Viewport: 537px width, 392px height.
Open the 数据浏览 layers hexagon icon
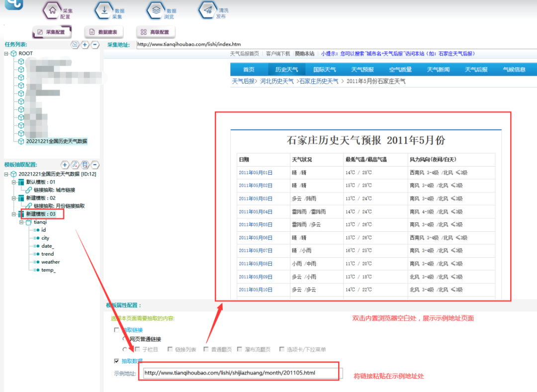pyautogui.click(x=156, y=10)
